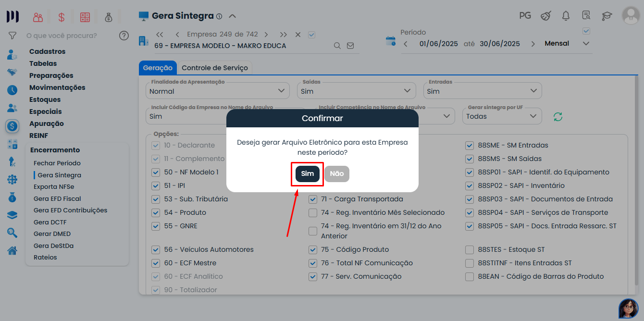
Task: Switch to the Controle de Serviço tab
Action: pyautogui.click(x=215, y=68)
